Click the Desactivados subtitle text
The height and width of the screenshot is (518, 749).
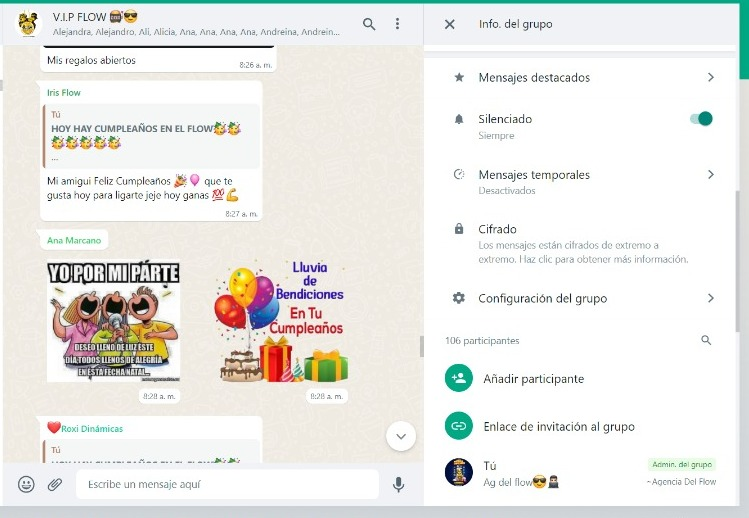tap(507, 191)
